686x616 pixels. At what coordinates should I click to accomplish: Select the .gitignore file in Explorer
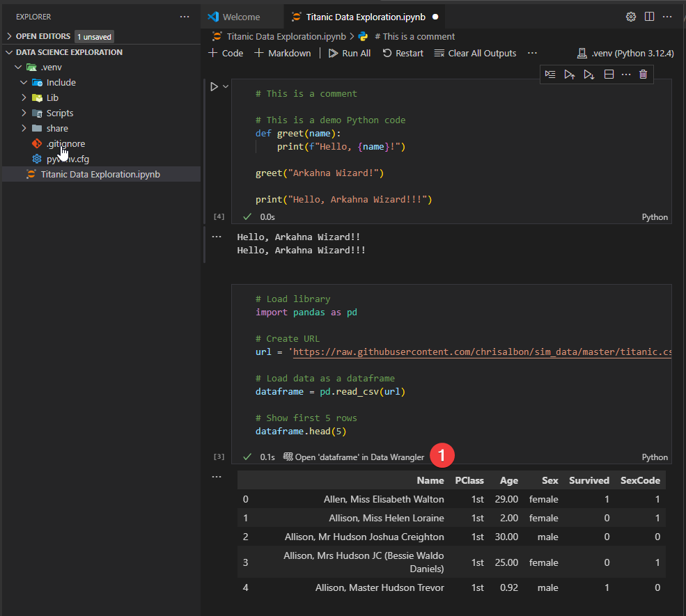66,143
